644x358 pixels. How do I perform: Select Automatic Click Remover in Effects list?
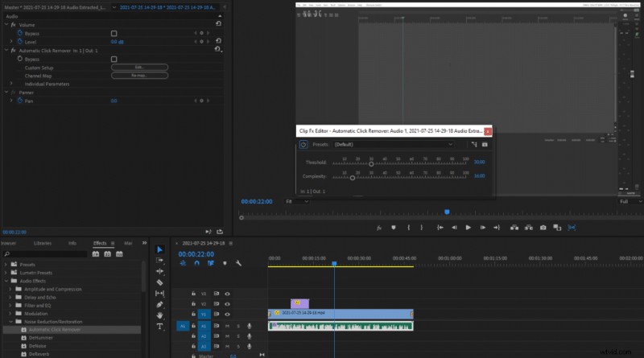(x=55, y=330)
